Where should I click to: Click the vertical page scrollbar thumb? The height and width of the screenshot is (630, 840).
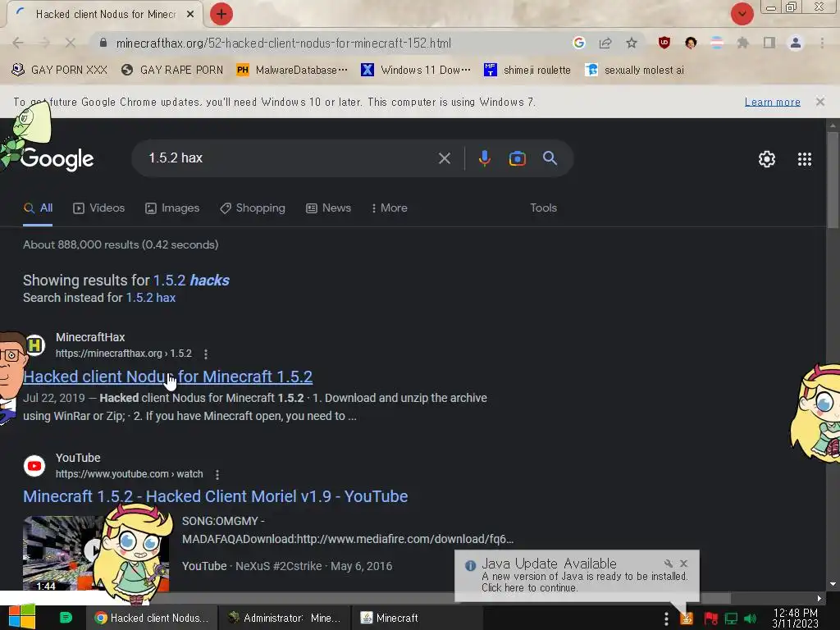pos(833,180)
